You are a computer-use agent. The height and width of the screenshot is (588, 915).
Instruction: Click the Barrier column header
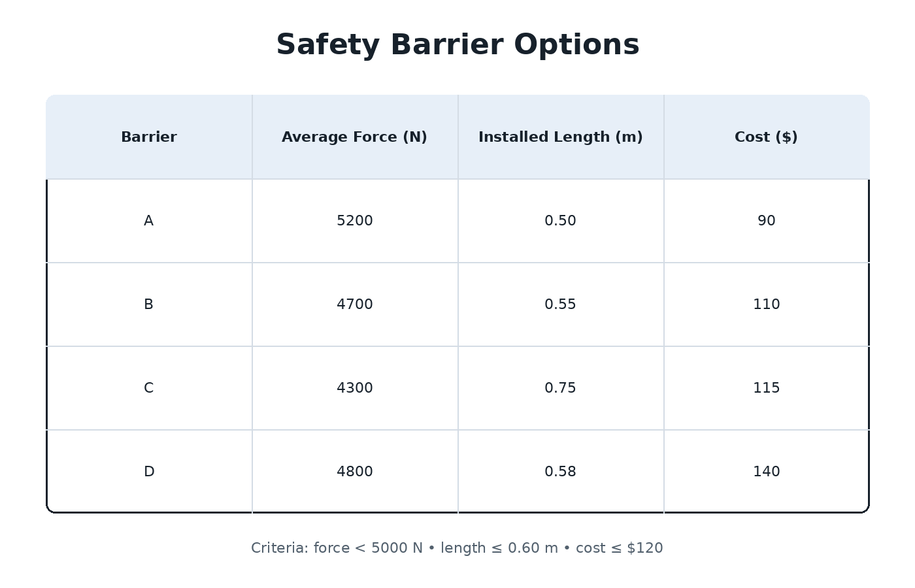click(149, 137)
